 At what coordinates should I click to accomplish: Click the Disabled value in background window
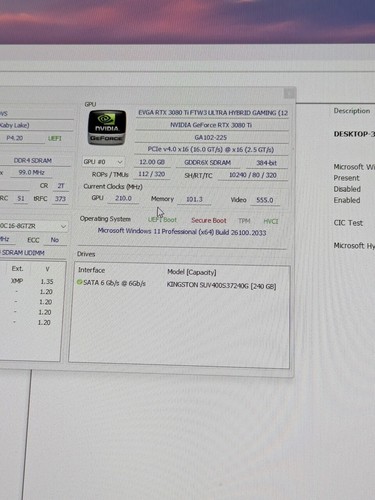tap(347, 189)
